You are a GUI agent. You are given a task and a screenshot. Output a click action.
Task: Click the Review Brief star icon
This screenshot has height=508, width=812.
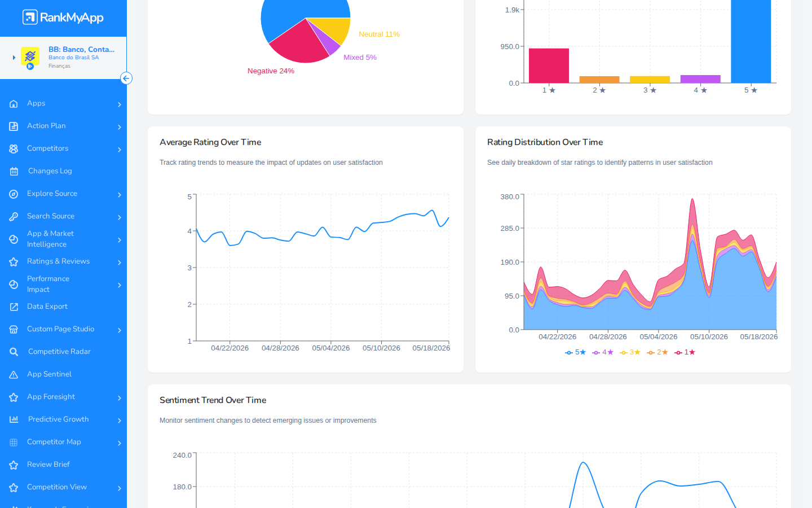pos(14,465)
